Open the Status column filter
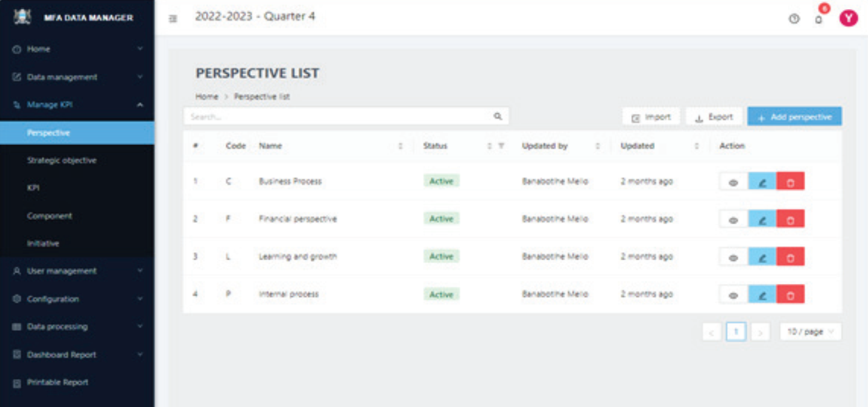Viewport: 868px width, 407px height. [501, 146]
